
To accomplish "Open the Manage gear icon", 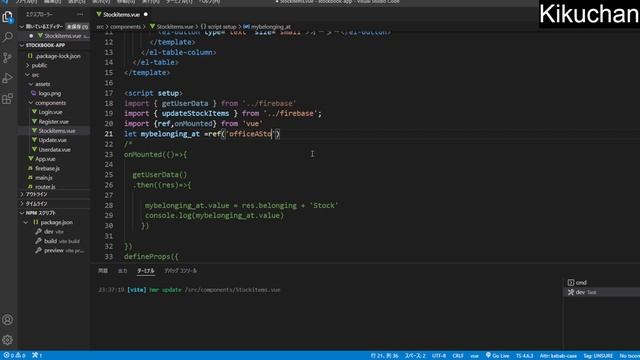I will tap(7, 340).
